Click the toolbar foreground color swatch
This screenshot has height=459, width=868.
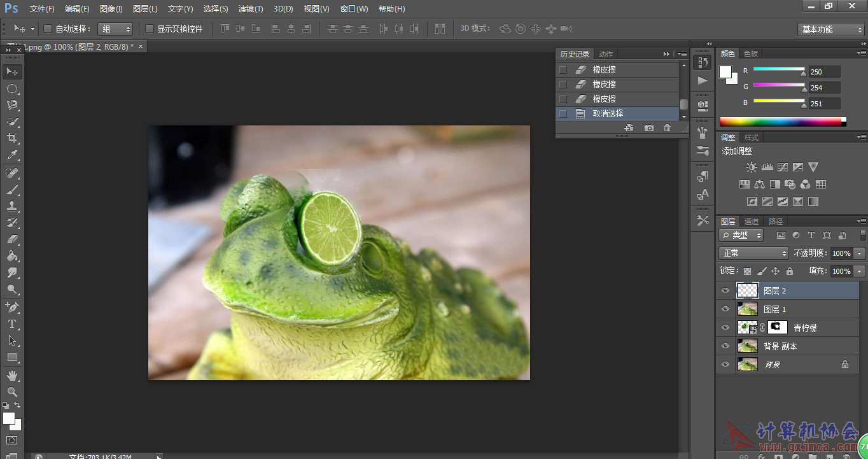pyautogui.click(x=9, y=418)
